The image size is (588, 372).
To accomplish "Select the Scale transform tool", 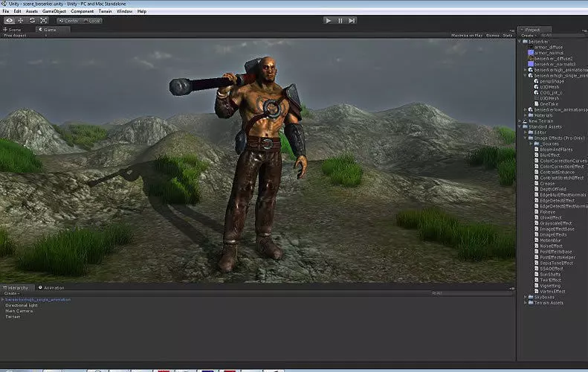I will 44,21.
